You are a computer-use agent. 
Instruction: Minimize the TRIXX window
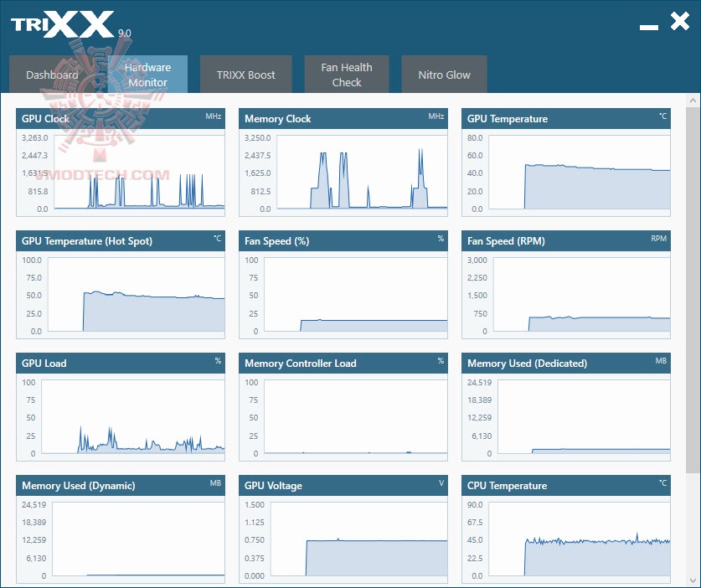point(649,28)
